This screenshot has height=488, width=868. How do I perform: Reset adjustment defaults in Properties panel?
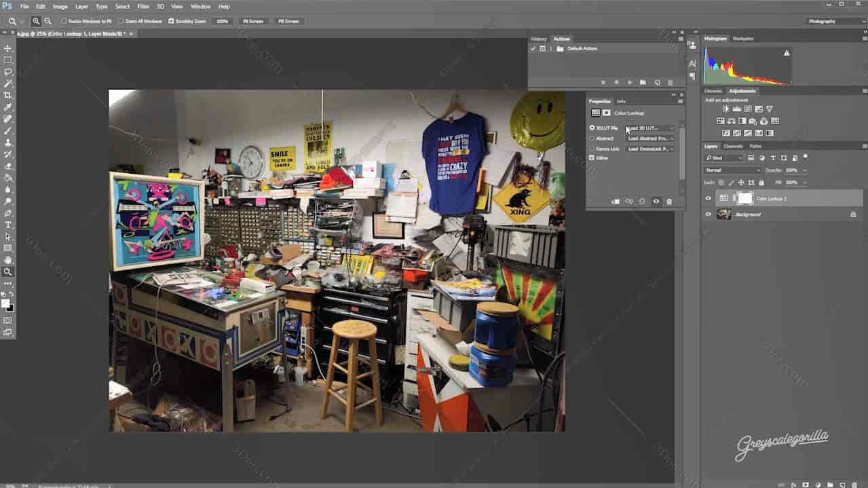click(642, 202)
